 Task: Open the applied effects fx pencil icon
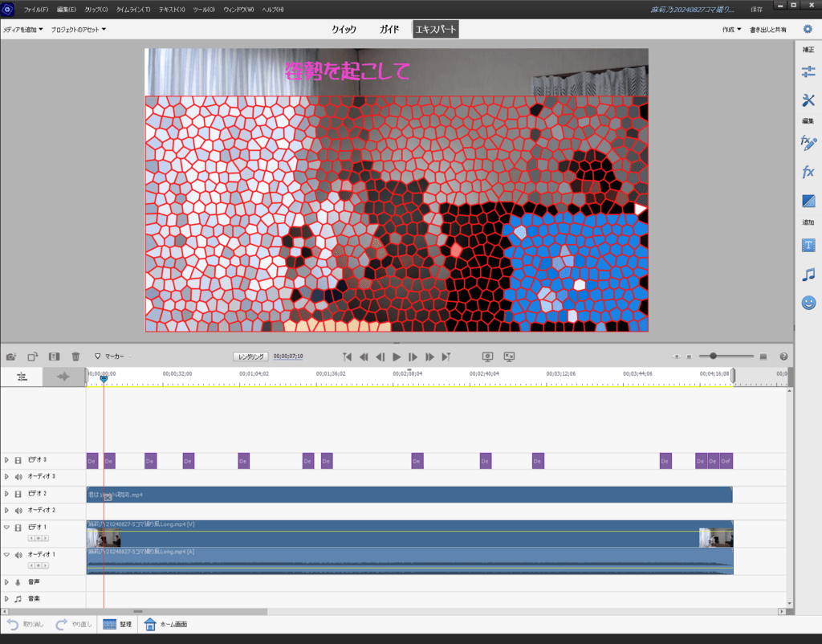(808, 143)
